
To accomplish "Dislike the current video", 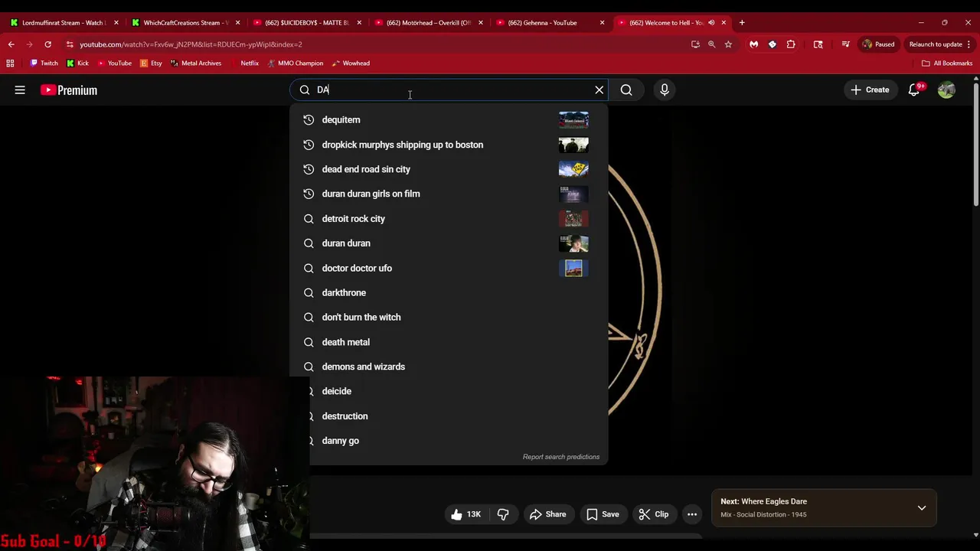I will 503,514.
